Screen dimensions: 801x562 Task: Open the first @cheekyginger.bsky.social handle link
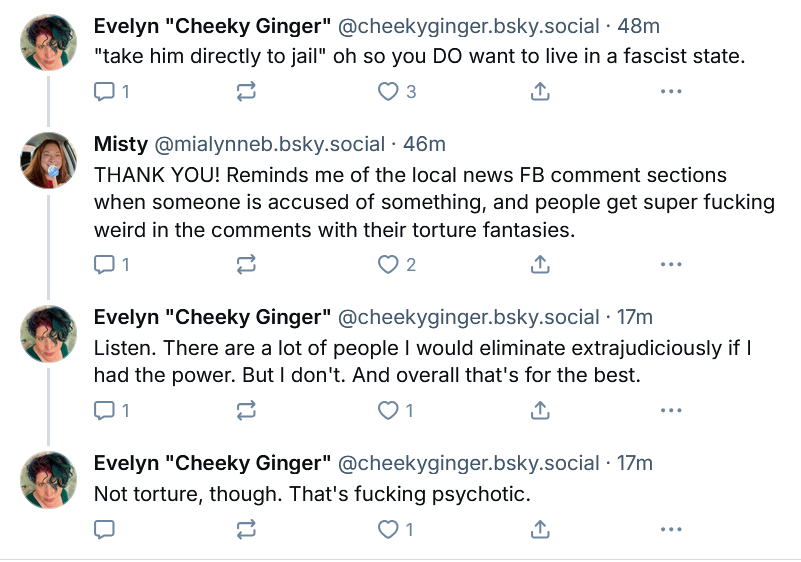click(x=469, y=26)
